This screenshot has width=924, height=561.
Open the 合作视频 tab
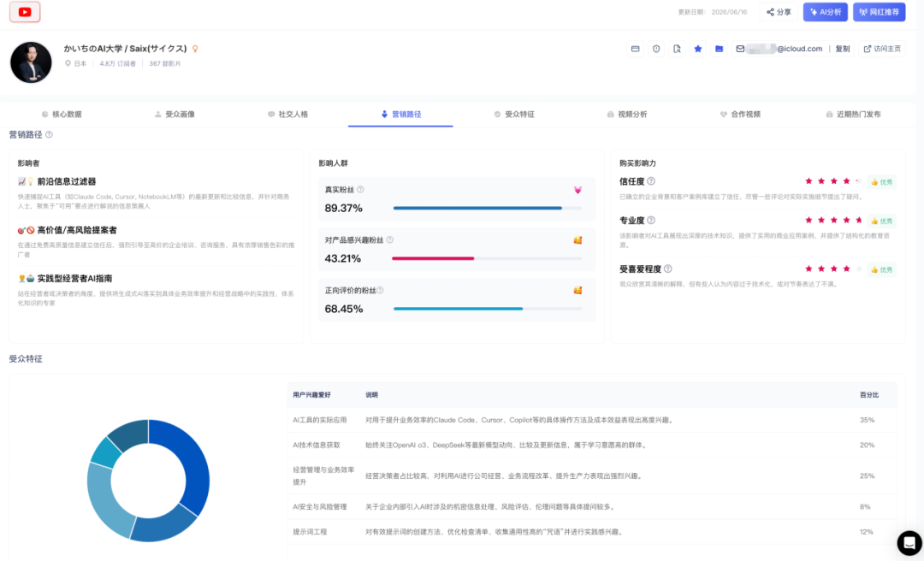tap(740, 115)
